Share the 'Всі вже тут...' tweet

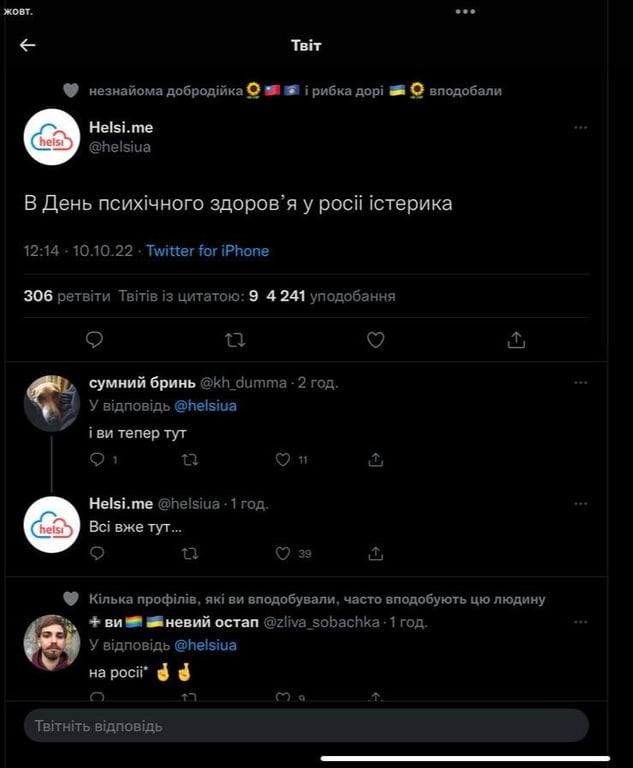pos(376,553)
